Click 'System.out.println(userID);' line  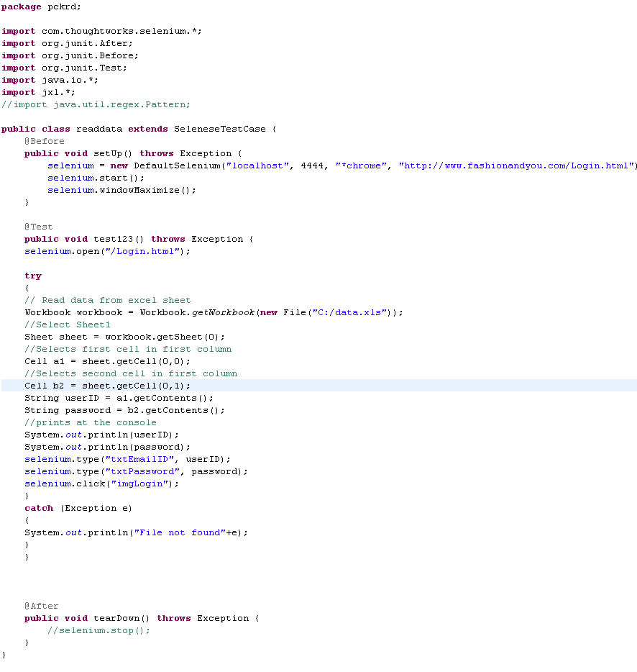pyautogui.click(x=101, y=435)
